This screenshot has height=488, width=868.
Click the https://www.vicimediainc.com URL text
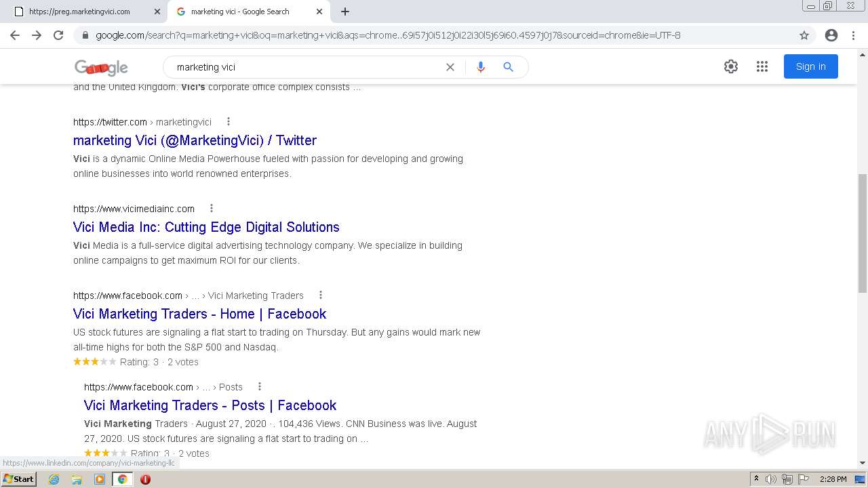pyautogui.click(x=134, y=209)
